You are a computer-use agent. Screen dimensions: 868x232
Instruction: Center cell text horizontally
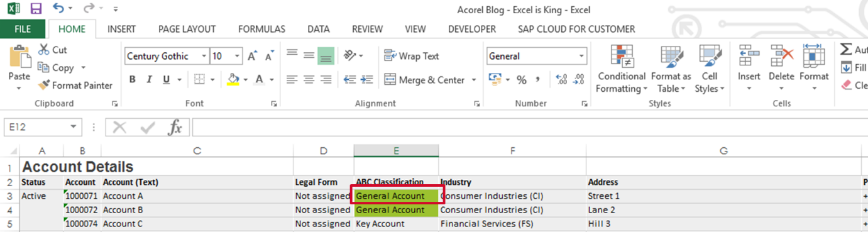[x=309, y=79]
